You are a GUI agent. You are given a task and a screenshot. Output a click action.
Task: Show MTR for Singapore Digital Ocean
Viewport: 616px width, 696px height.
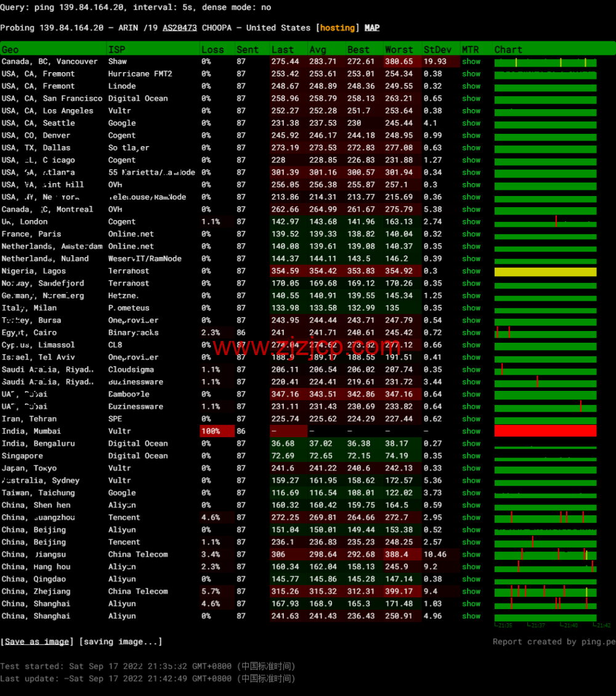(x=471, y=456)
